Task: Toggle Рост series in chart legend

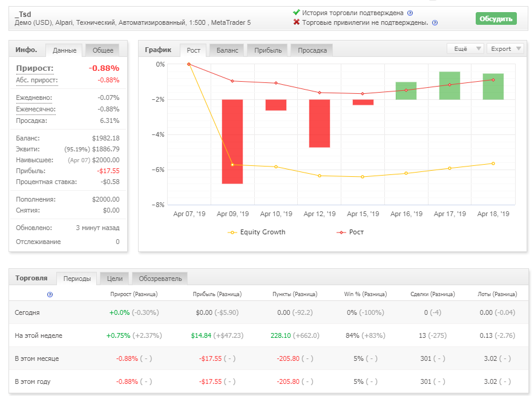Action: [x=350, y=232]
